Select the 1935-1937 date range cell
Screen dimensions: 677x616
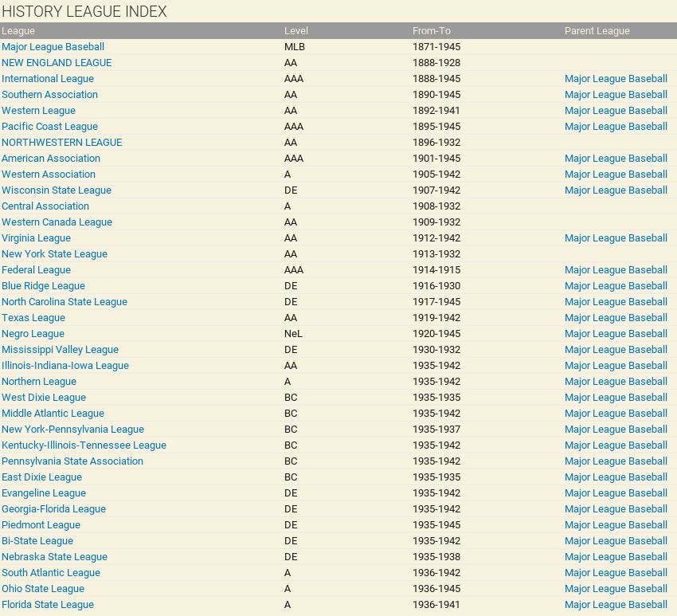click(436, 430)
